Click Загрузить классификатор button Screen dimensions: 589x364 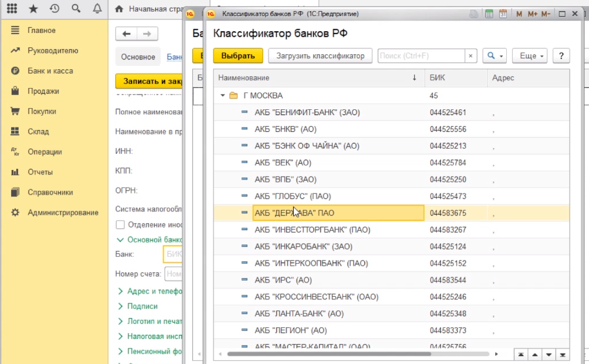320,56
